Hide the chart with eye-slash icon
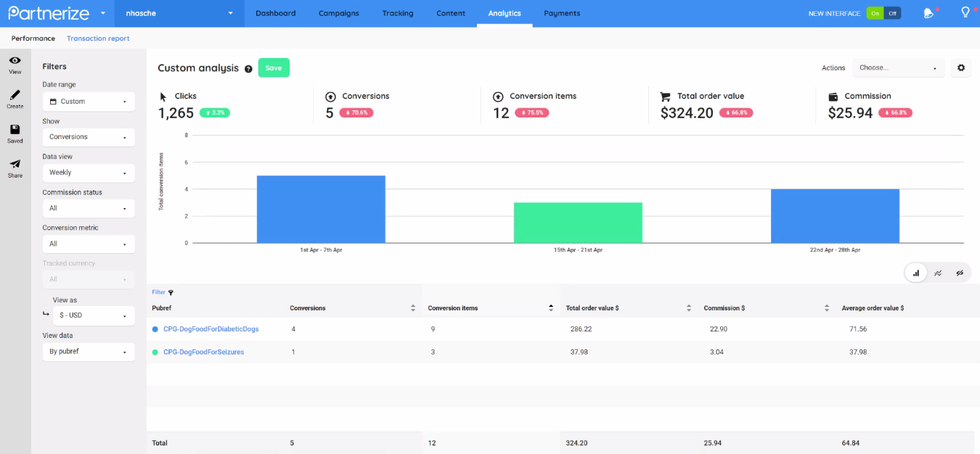This screenshot has width=980, height=454. pos(960,273)
